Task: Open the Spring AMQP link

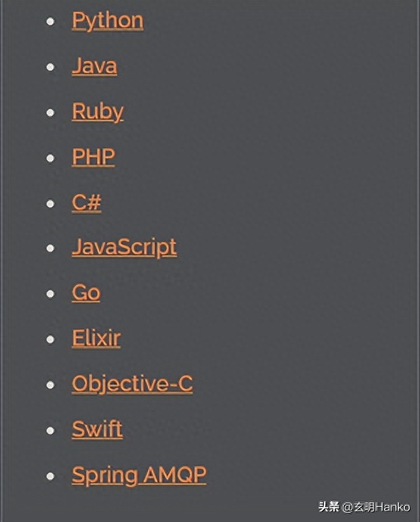Action: point(139,475)
